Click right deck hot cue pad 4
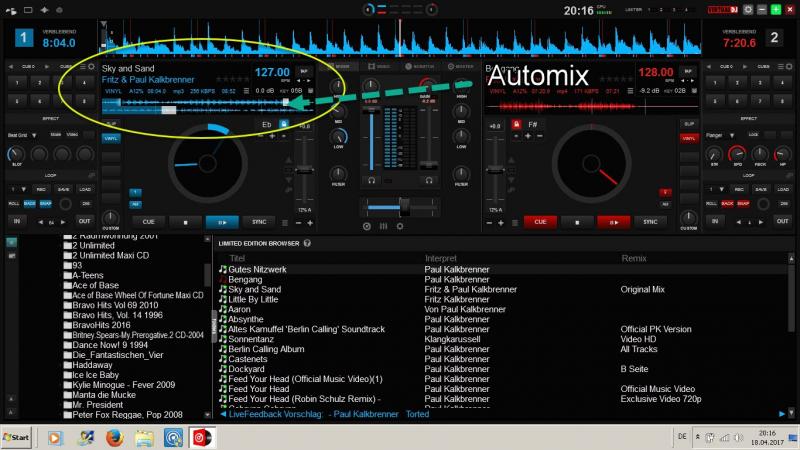Screen dimensions: 800x450 click(x=782, y=82)
